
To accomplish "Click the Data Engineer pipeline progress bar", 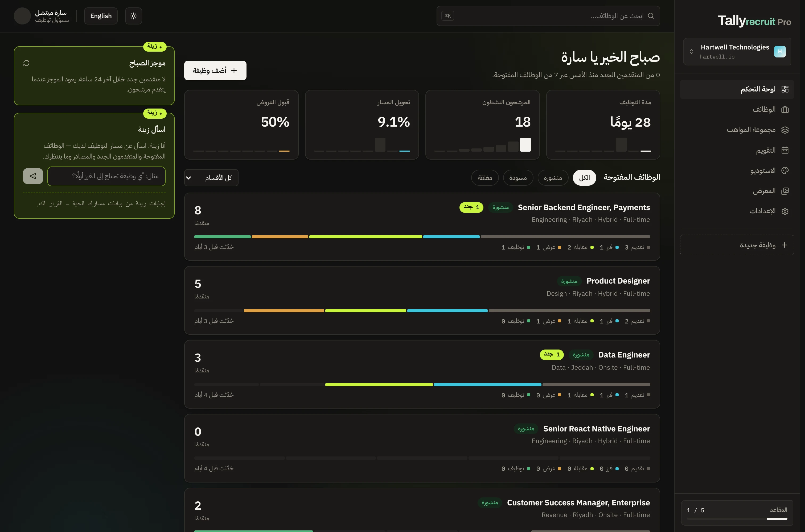I will (422, 385).
